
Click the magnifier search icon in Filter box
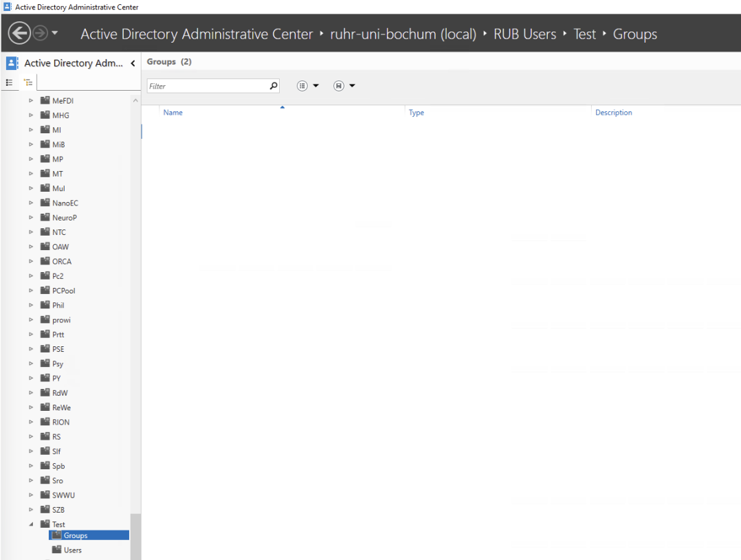(274, 86)
